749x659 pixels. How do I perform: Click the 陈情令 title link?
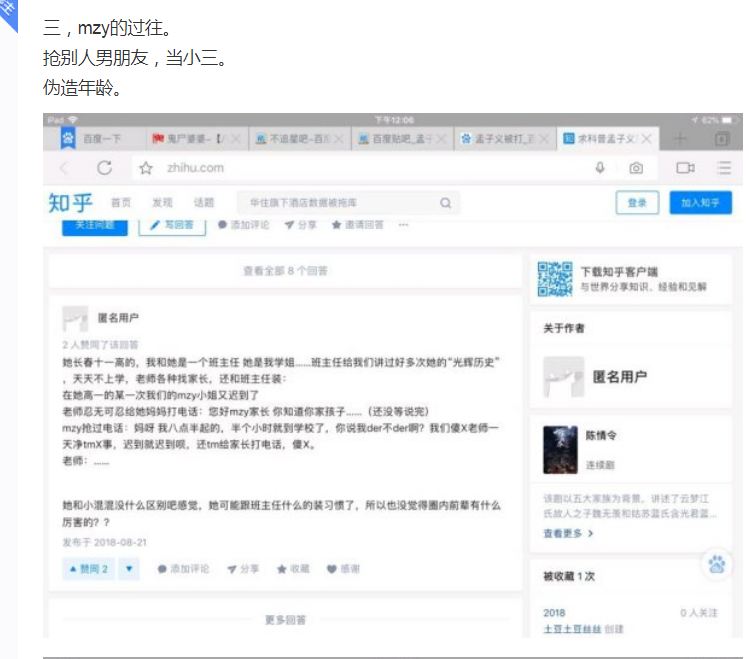point(601,436)
